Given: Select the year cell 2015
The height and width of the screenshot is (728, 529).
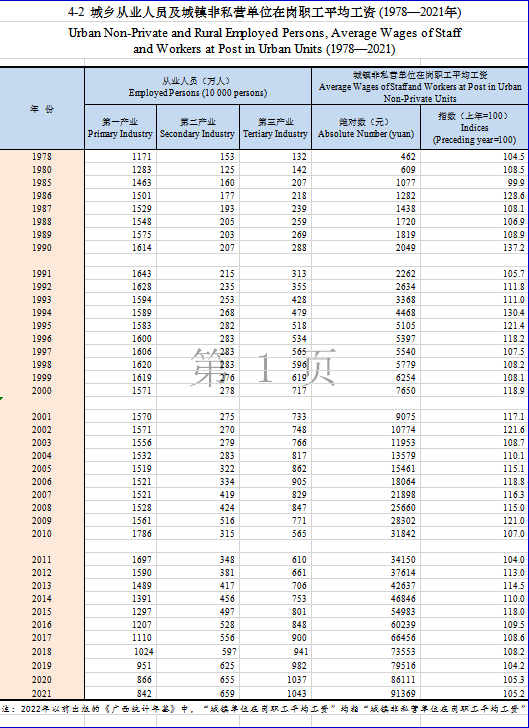Looking at the screenshot, I should click(x=42, y=611).
